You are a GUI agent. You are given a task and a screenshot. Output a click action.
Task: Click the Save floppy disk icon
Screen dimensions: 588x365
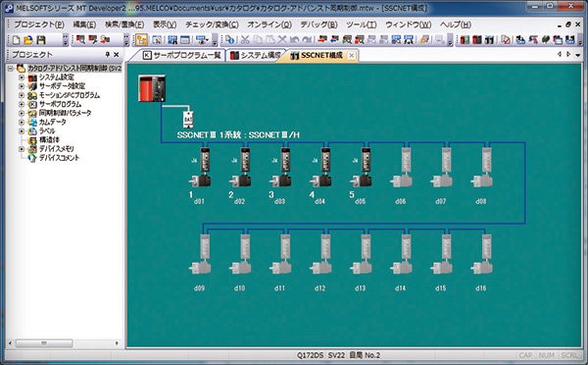(41, 40)
